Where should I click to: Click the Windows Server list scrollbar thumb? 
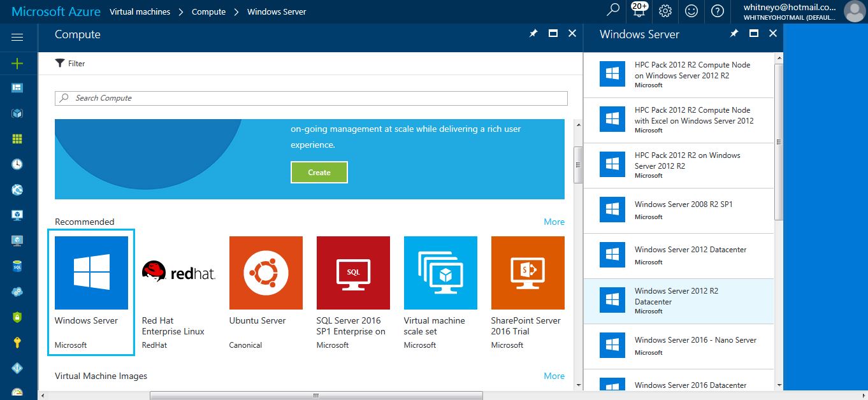(778, 141)
